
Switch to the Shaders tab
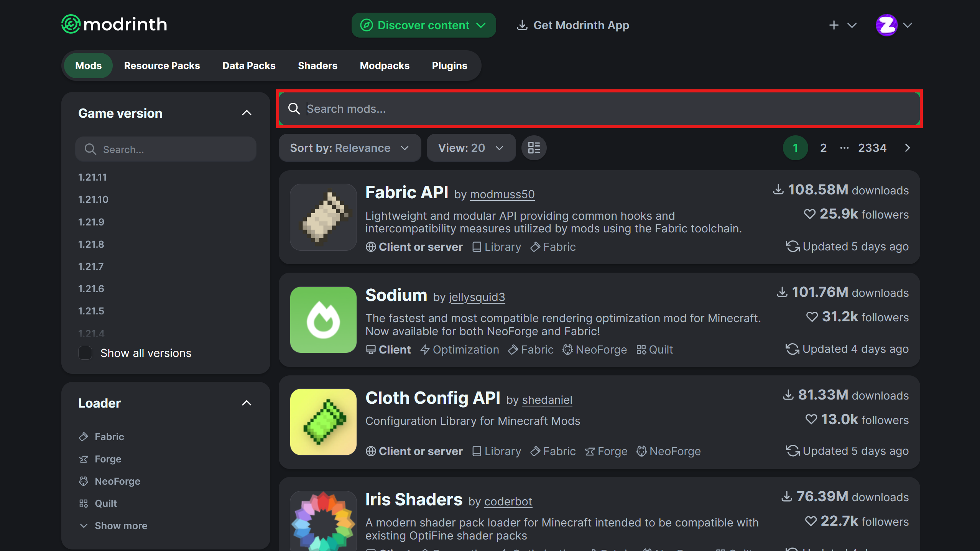(x=317, y=66)
